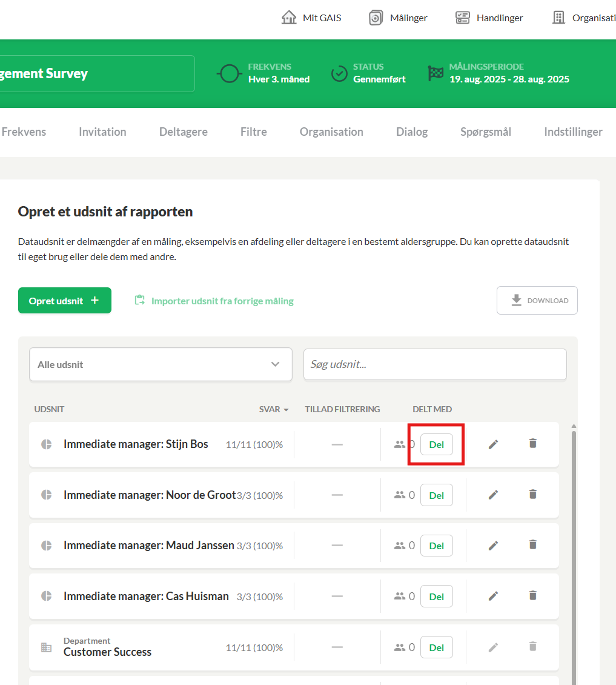Open the Spørgsmål tab
Image resolution: width=616 pixels, height=685 pixels.
click(x=486, y=132)
